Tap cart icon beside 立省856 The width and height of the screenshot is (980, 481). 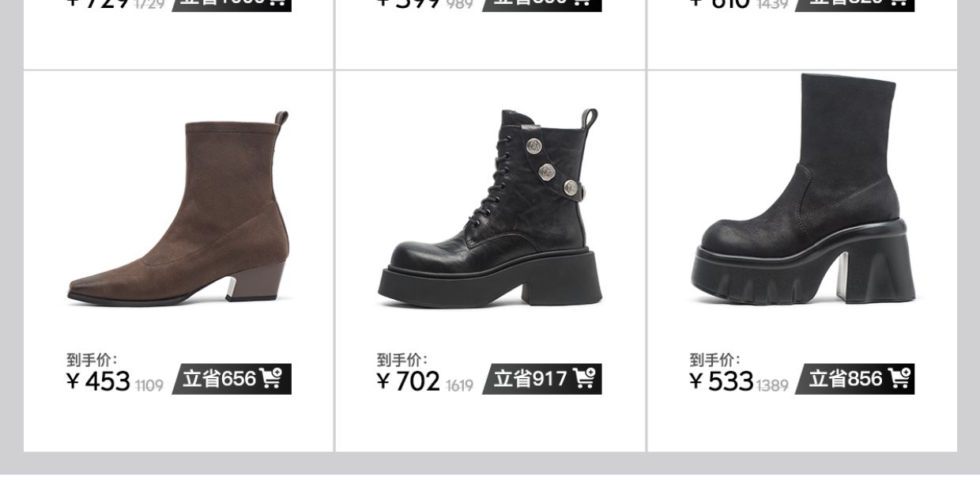point(899,379)
